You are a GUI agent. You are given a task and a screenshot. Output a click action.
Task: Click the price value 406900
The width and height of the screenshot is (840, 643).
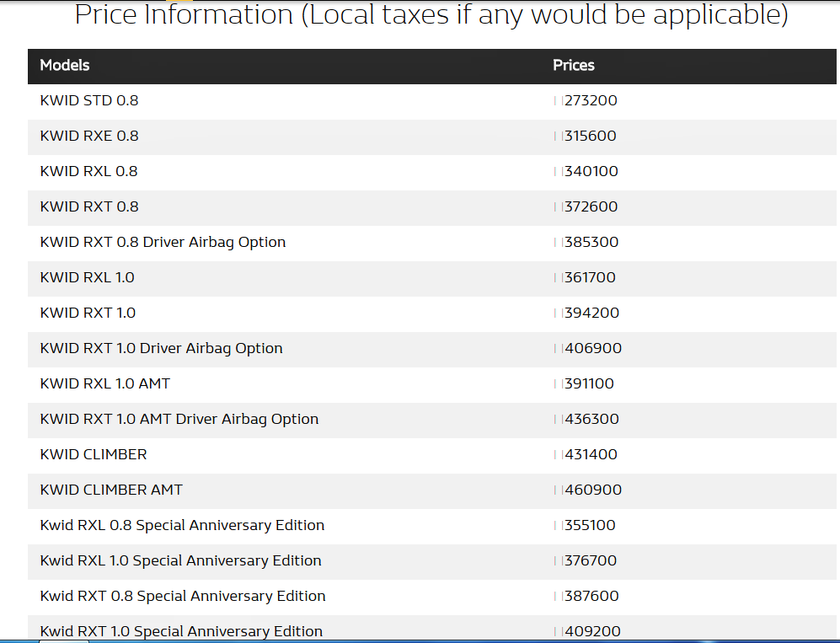(593, 348)
